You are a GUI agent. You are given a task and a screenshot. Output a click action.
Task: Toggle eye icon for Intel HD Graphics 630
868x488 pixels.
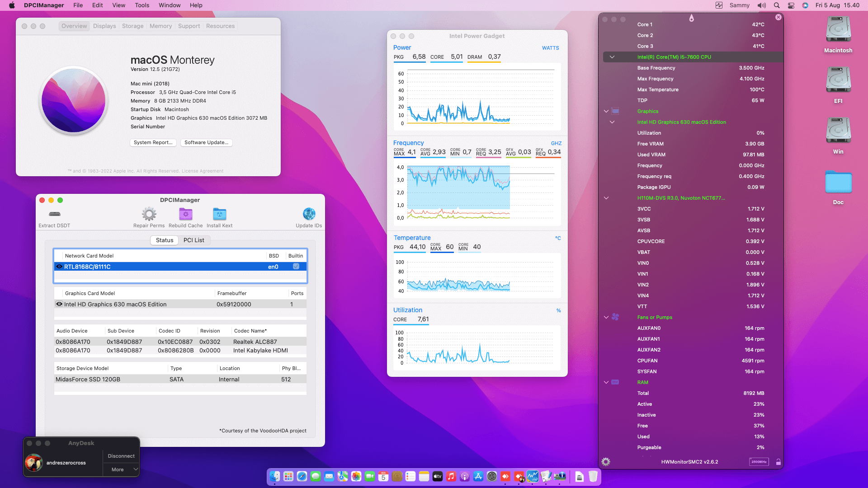pos(59,304)
